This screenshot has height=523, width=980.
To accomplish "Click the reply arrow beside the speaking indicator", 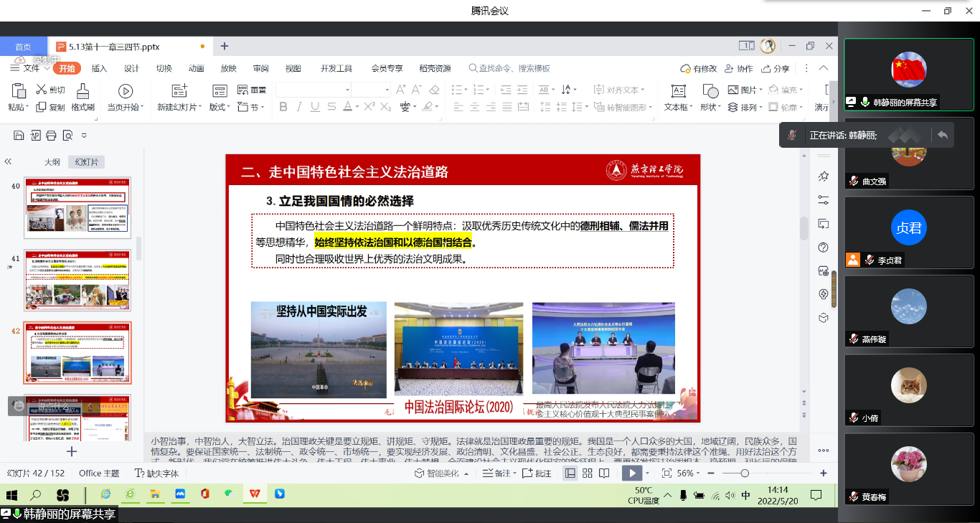I will coord(942,135).
